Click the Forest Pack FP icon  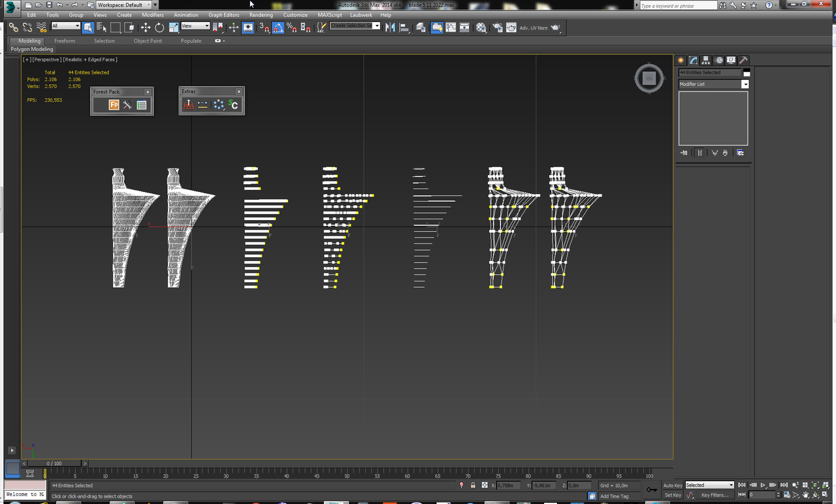(x=114, y=105)
